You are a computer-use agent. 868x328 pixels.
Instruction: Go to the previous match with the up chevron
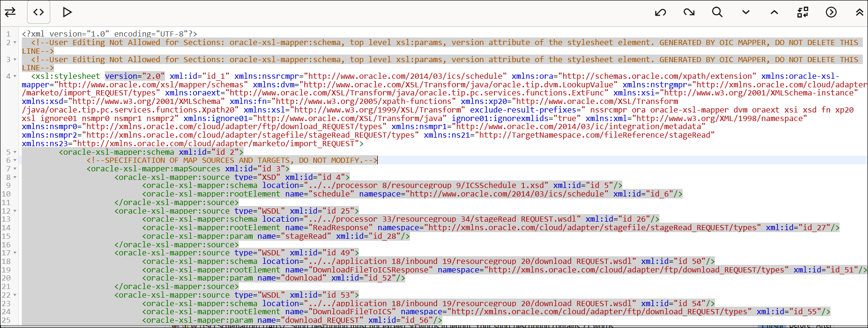pos(774,12)
